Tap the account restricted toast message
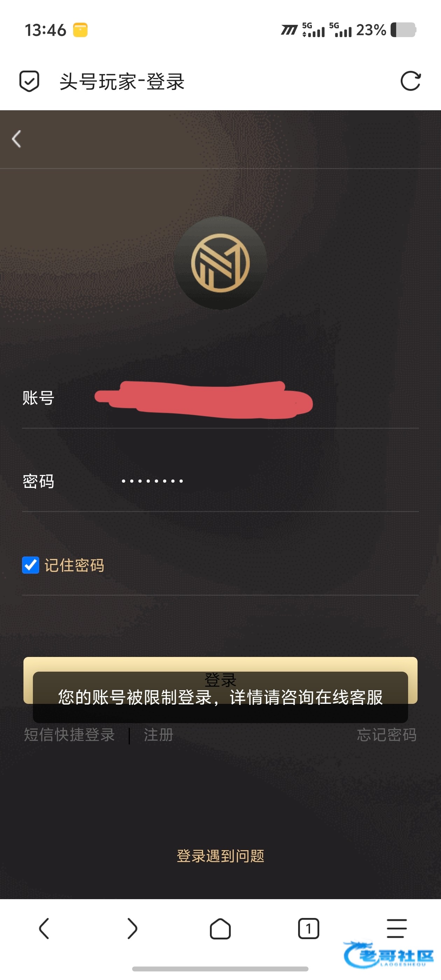The image size is (441, 980). (x=220, y=697)
